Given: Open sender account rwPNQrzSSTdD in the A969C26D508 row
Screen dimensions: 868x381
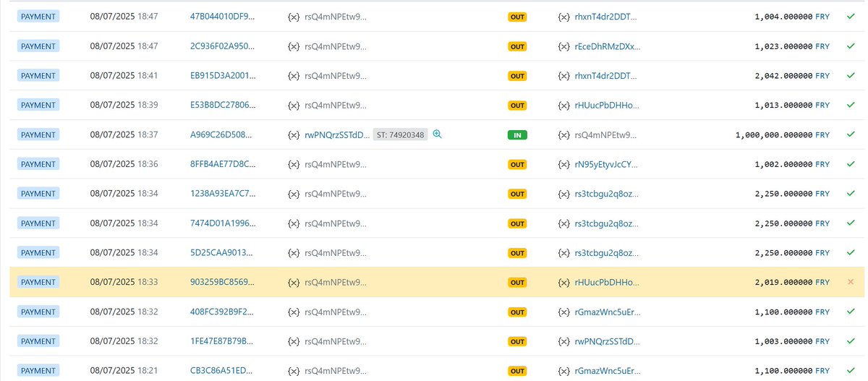Looking at the screenshot, I should click(x=338, y=134).
